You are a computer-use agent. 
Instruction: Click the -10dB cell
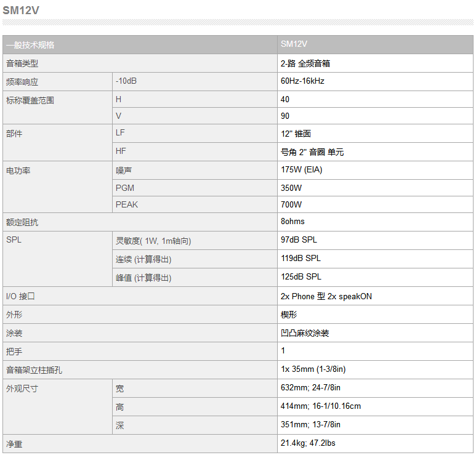click(195, 82)
